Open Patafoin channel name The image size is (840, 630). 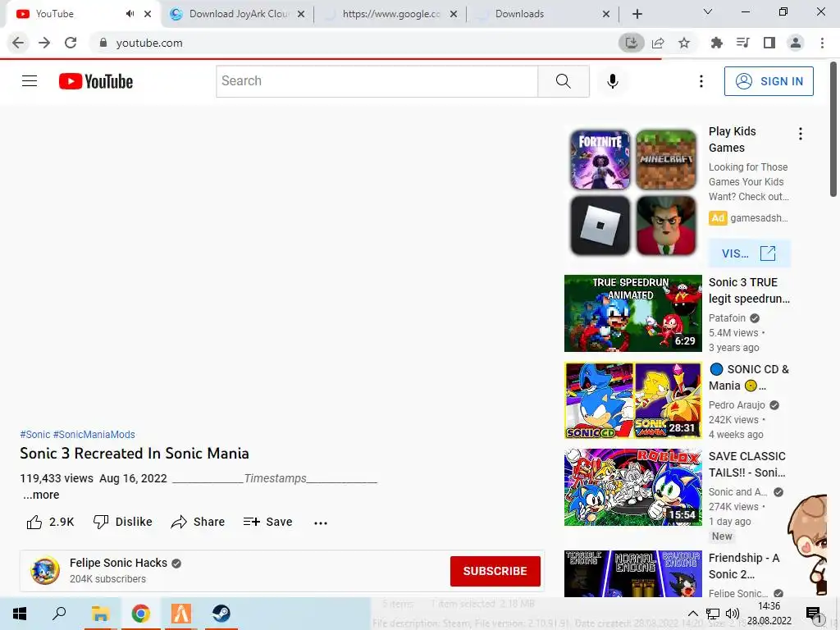[x=727, y=318]
